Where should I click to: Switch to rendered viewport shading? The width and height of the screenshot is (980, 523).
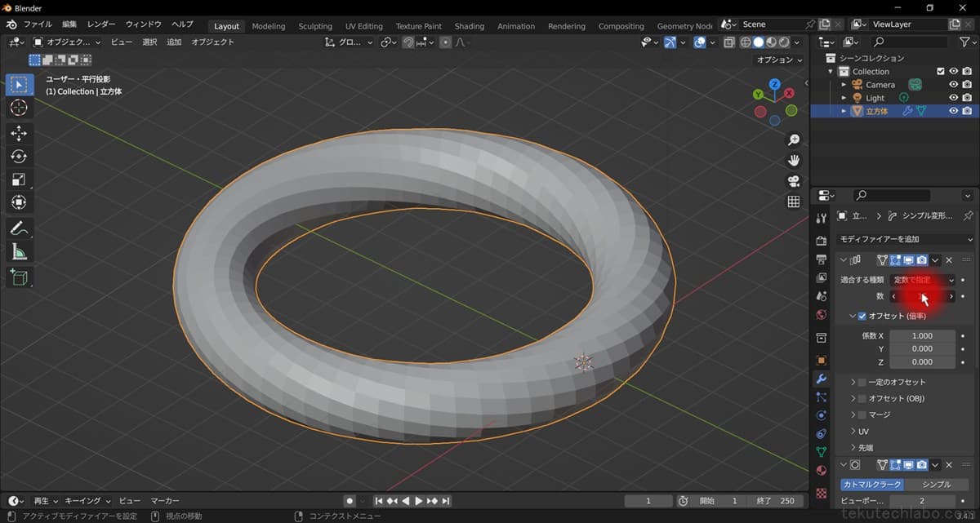tap(785, 42)
